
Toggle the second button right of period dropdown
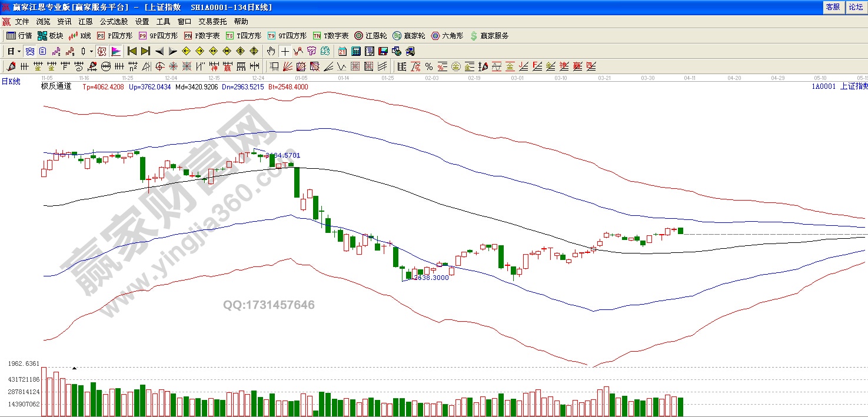click(42, 51)
